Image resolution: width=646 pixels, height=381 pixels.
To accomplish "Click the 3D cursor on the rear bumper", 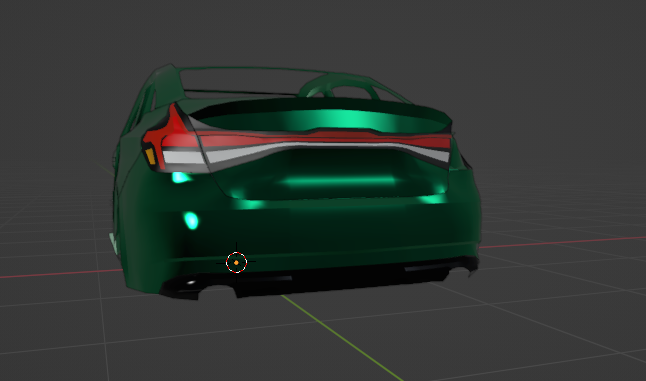I will (236, 262).
